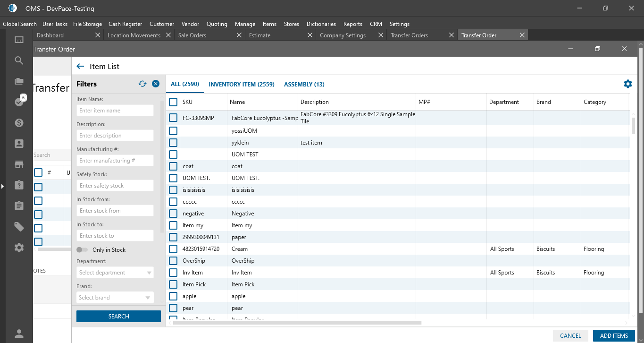Viewport: 644px width, 343px height.
Task: Check the box for the Cream item
Action: 173,249
